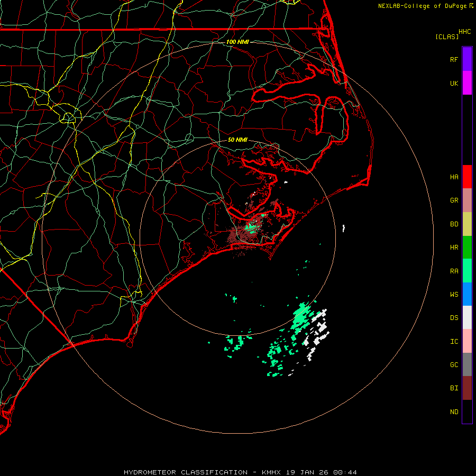Click the HA red legend swatch

tap(467, 177)
